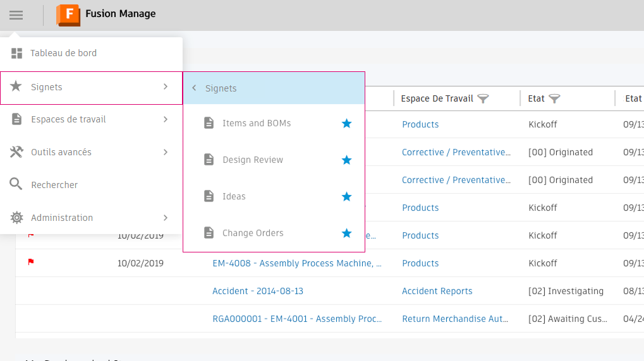Go back using the Signets header arrow
The image size is (644, 361).
tap(194, 88)
